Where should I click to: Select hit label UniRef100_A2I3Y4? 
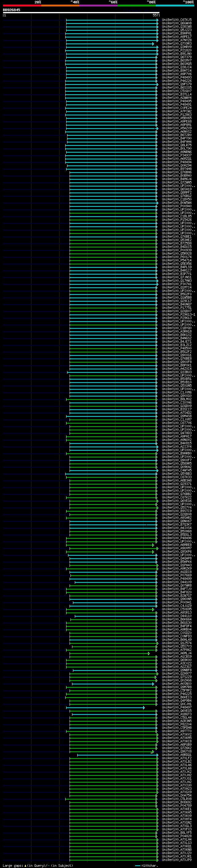pos(176,446)
